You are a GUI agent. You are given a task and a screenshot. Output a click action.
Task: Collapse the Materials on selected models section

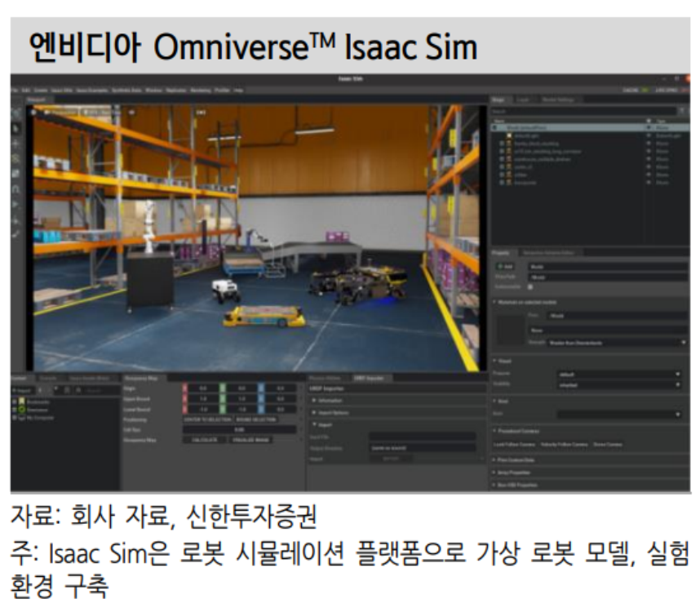(494, 302)
